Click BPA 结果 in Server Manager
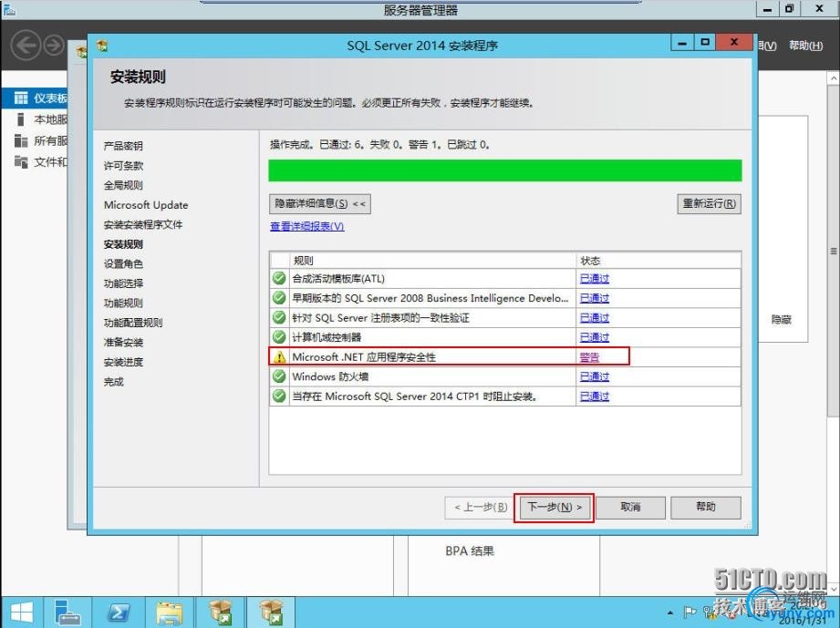 pyautogui.click(x=470, y=551)
